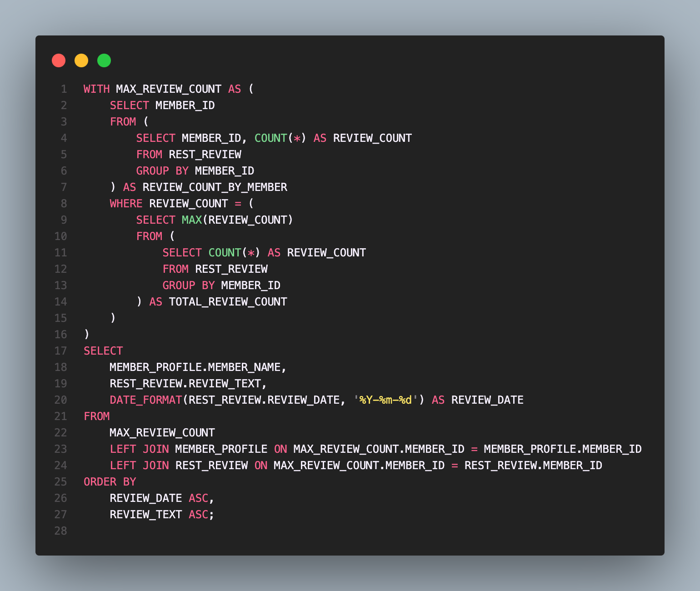Click MEMBER_PROFILE.MEMBER_NAME on line 18
Screen dimensions: 700x591
pos(195,367)
